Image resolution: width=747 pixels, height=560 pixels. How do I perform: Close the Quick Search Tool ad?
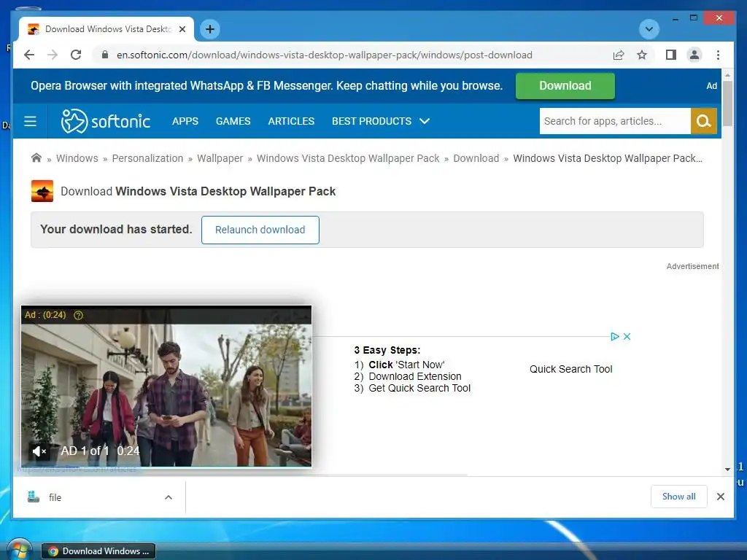coord(627,336)
